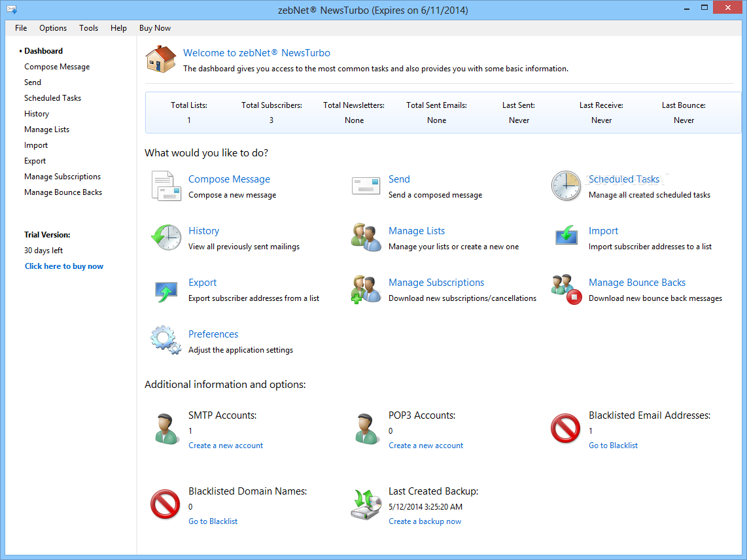This screenshot has width=747, height=560.
Task: Click the Last Created Backup drive icon
Action: 366,504
